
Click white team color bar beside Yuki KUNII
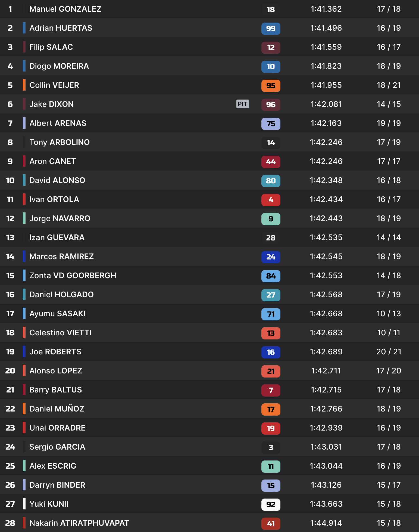pos(24,504)
